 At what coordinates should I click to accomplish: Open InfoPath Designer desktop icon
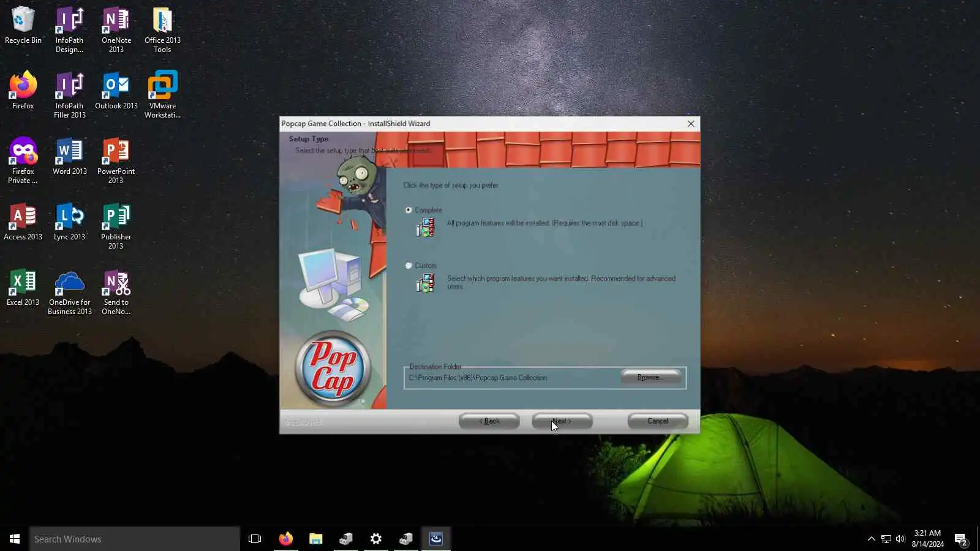tap(69, 29)
